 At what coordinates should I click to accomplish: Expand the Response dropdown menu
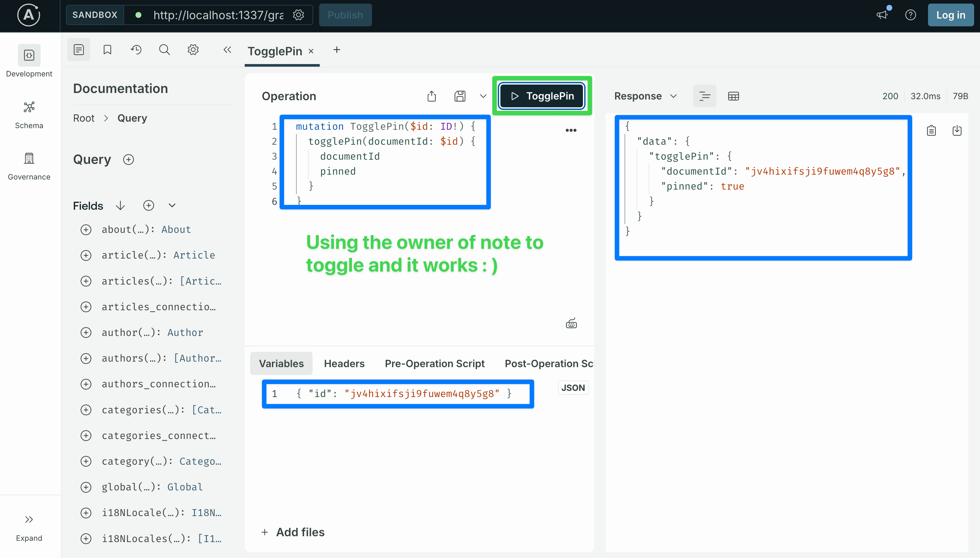click(x=646, y=96)
